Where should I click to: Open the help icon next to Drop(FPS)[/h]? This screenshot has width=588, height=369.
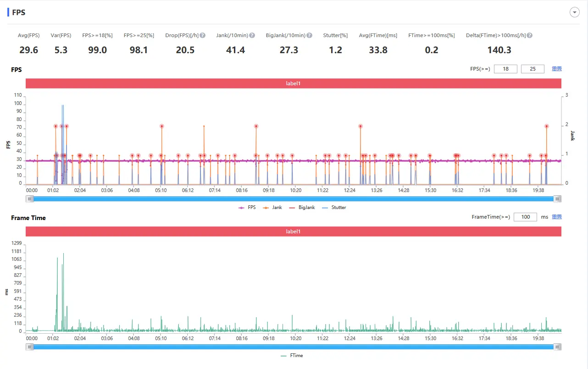(203, 35)
